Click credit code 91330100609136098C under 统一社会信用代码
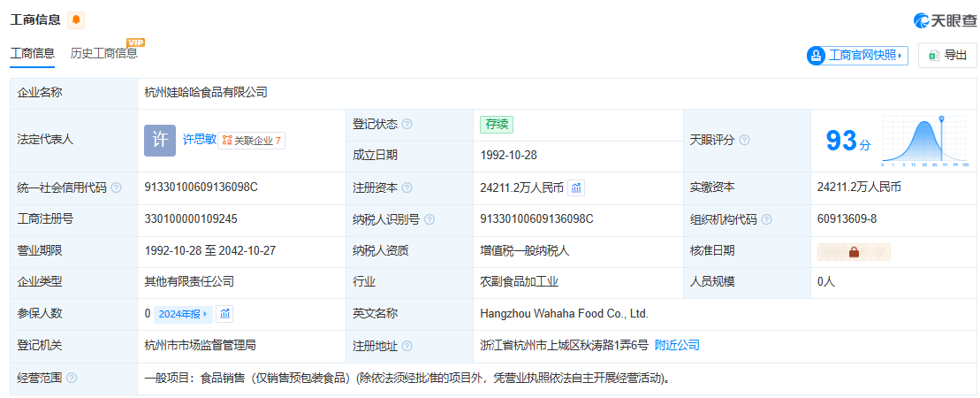 coord(201,187)
